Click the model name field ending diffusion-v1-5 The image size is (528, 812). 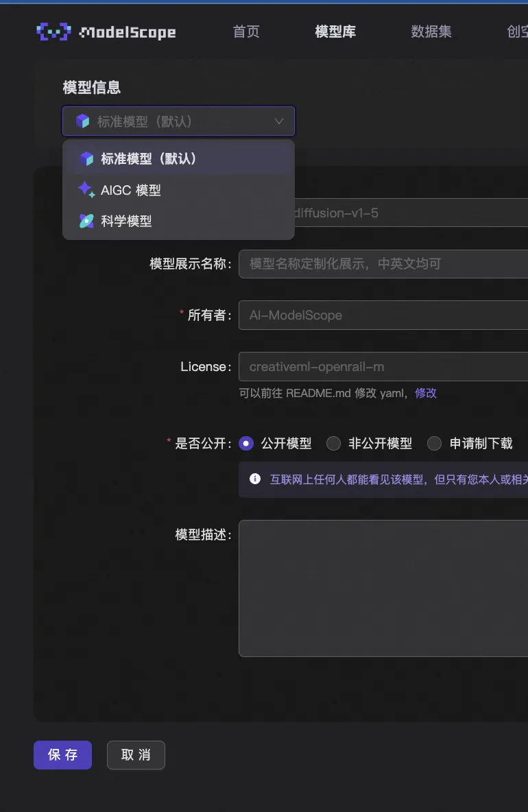pyautogui.click(x=411, y=213)
